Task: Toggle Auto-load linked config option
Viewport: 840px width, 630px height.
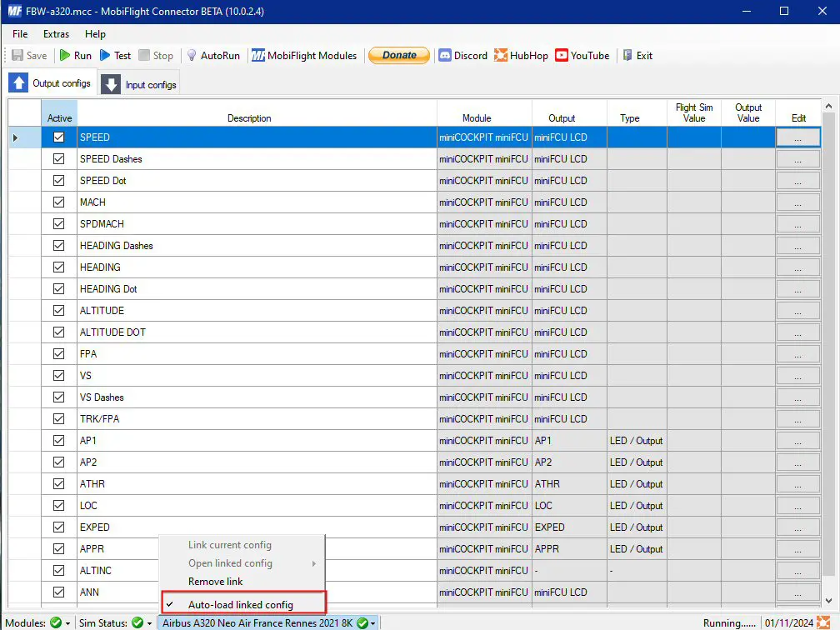Action: click(x=243, y=604)
